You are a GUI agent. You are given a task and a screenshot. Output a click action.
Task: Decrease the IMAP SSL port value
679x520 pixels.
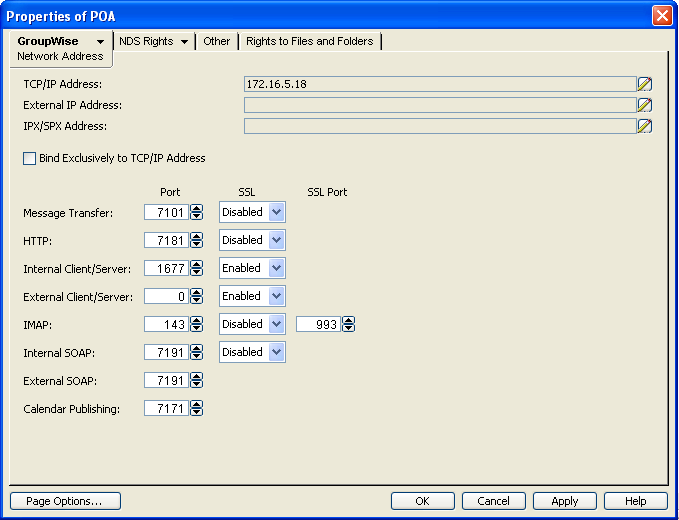[x=349, y=328]
